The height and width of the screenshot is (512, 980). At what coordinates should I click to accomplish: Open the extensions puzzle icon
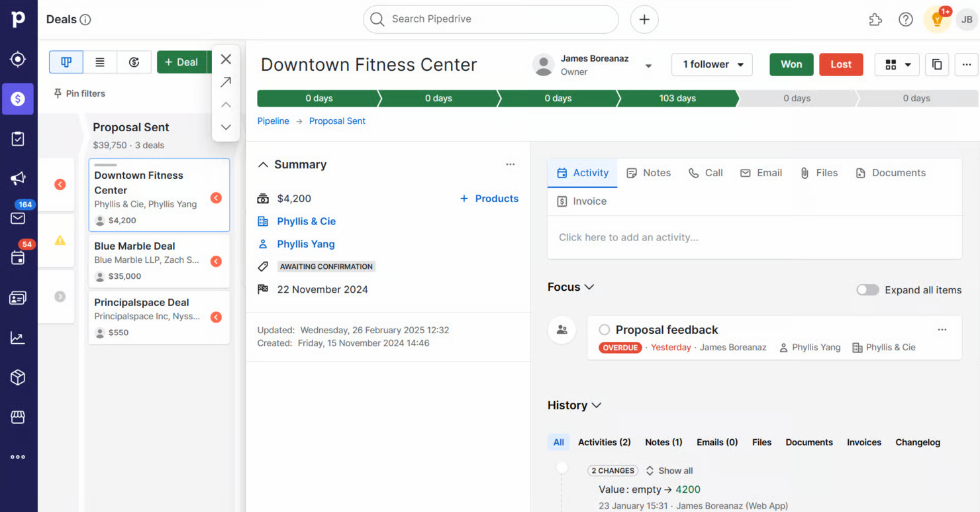pyautogui.click(x=875, y=20)
